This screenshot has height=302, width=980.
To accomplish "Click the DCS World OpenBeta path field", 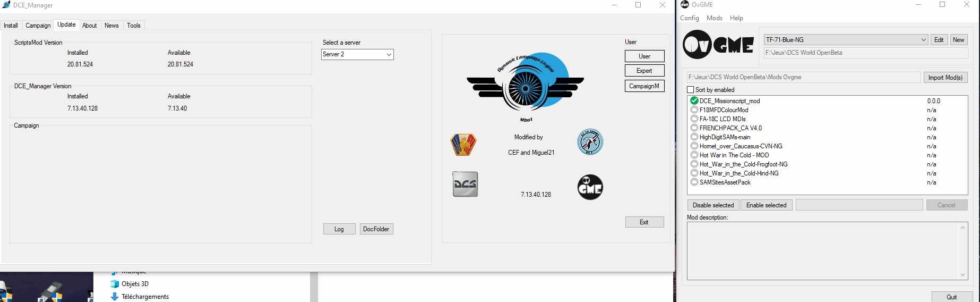I will click(866, 53).
